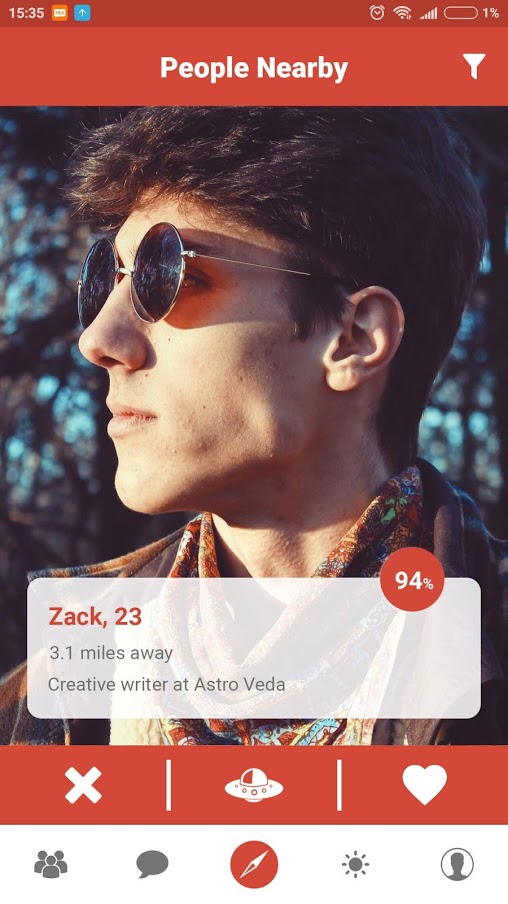Viewport: 508px width, 904px height.
Task: Open Zack, 23 name link
Action: coord(95,617)
